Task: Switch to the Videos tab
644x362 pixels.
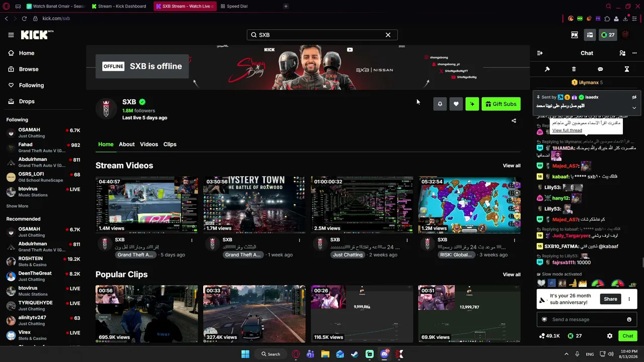Action: coord(149,144)
